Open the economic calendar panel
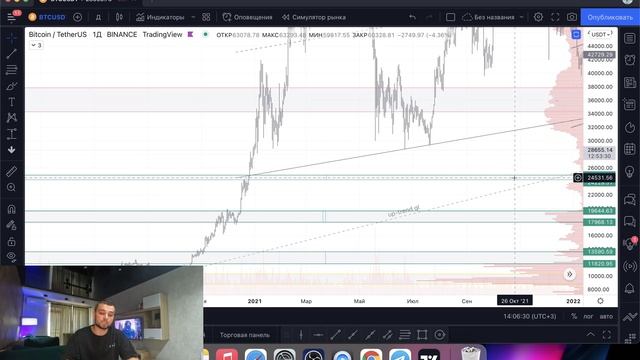 coord(630,149)
